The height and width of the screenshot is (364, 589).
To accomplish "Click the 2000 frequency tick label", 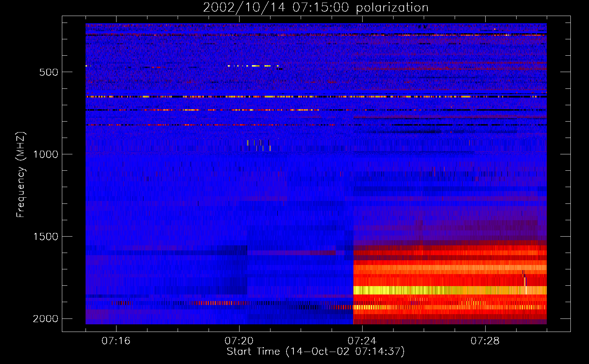I will [x=46, y=319].
